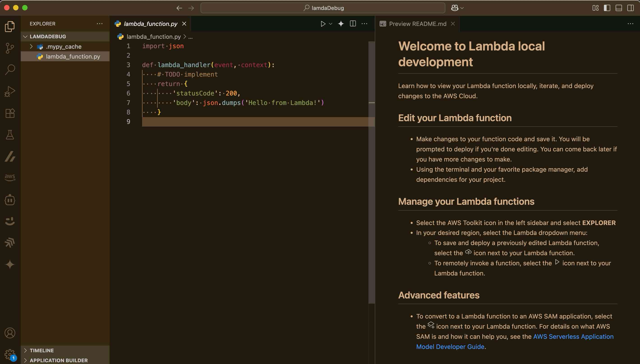Toggle the primary sidebar visibility
Screen dimensions: 640x364
pos(607,8)
